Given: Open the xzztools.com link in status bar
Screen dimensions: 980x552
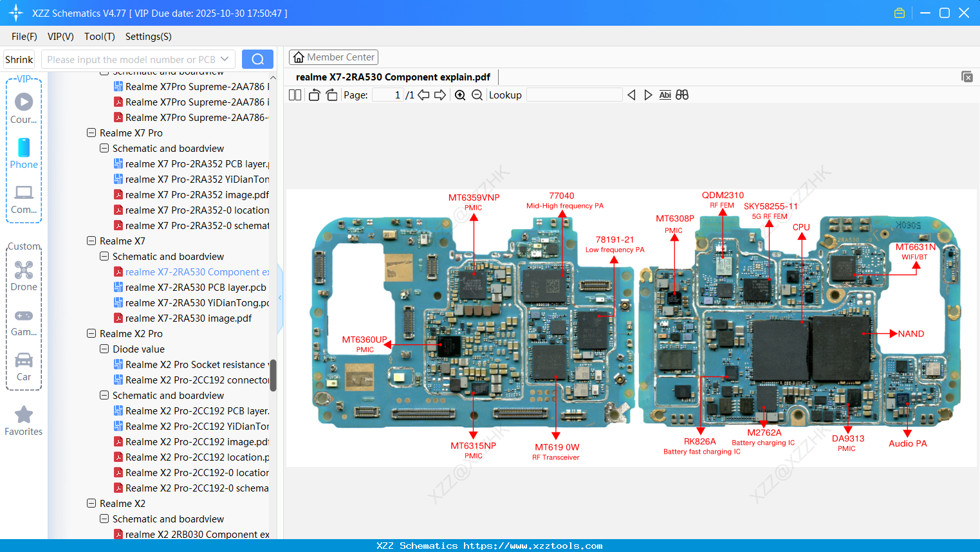Looking at the screenshot, I should click(x=533, y=546).
